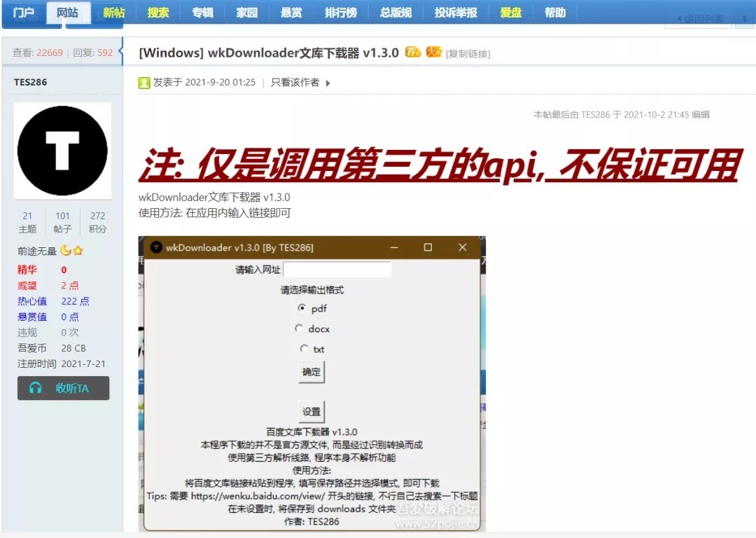Open the 总版规 nav item
756x538 pixels.
click(395, 13)
